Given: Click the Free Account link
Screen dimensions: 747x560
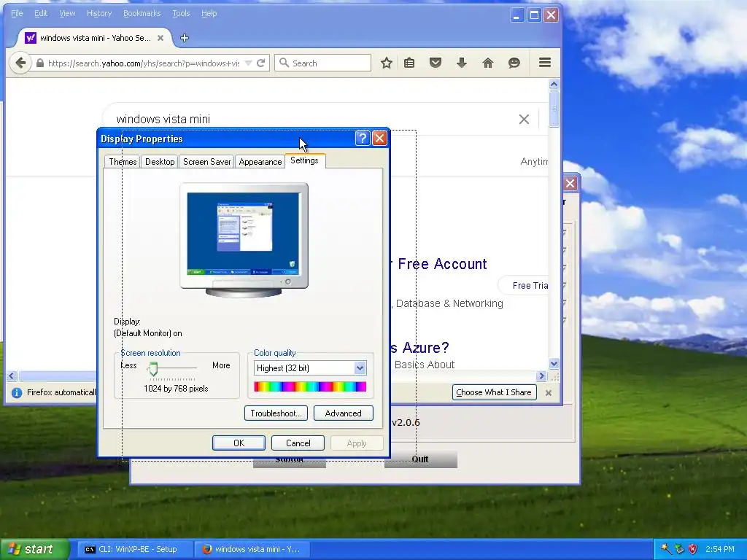Looking at the screenshot, I should pos(442,264).
